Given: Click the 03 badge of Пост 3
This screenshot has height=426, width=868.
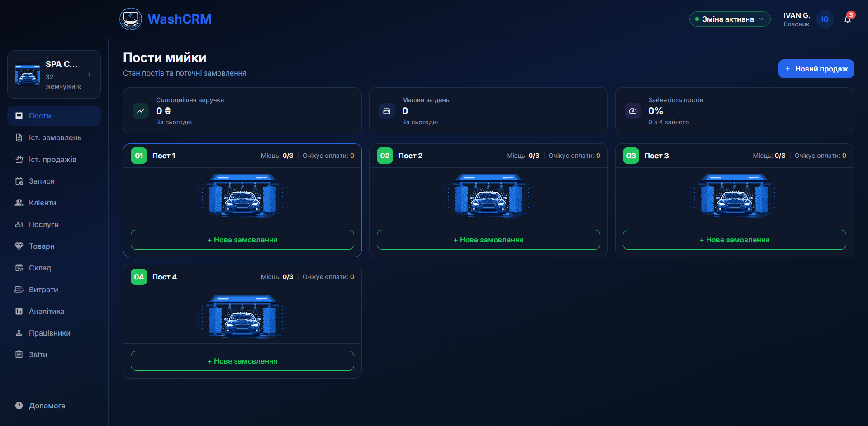Looking at the screenshot, I should (631, 156).
